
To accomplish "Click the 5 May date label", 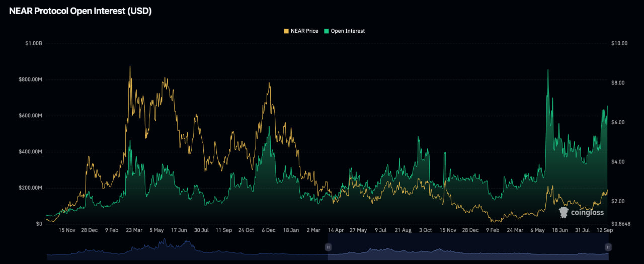I will click(x=156, y=230).
